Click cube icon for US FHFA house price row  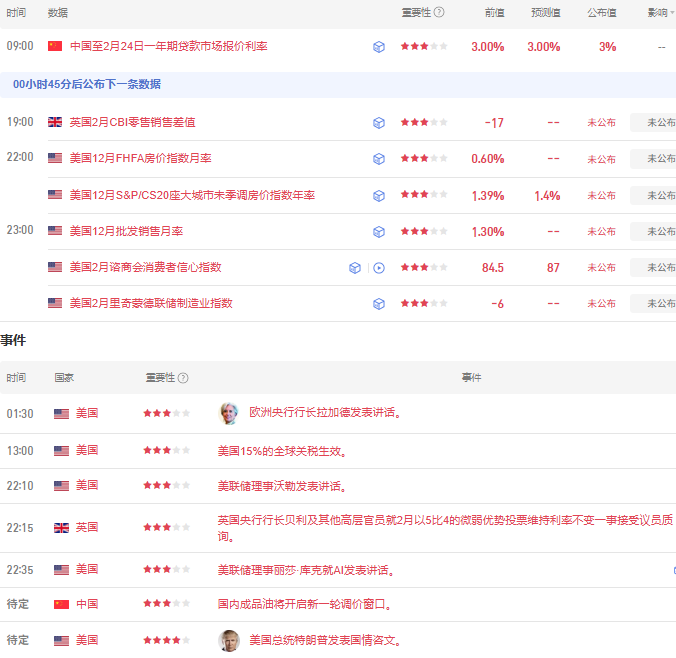click(379, 159)
